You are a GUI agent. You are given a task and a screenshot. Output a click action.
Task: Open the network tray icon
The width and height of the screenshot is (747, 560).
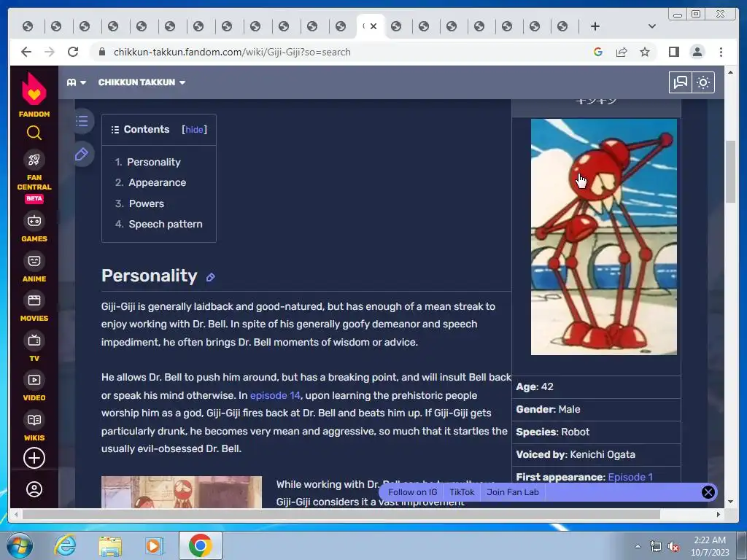(x=656, y=547)
